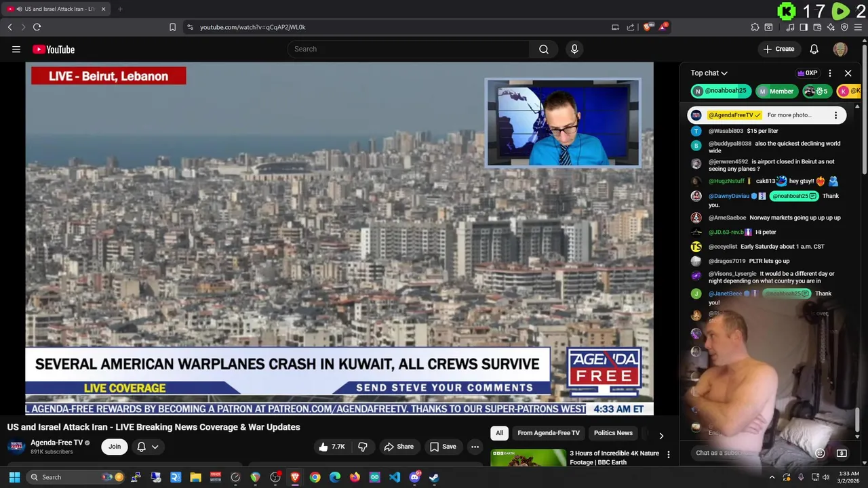Toggle the browser sidebar panel icon
Viewport: 868px width, 488px height.
(804, 27)
